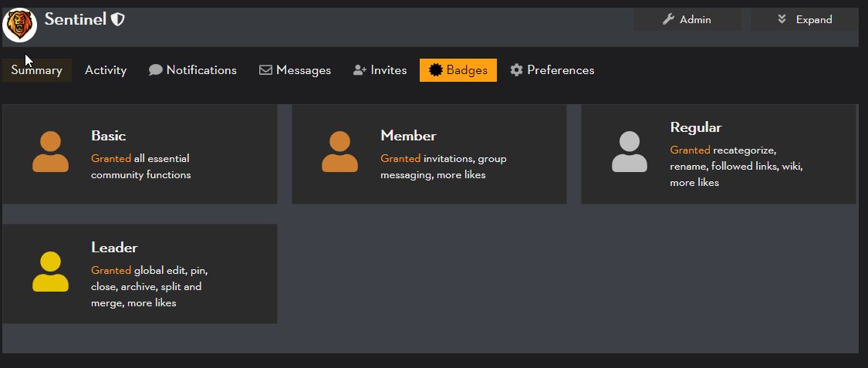Click the wrench icon in Admin
This screenshot has width=868, height=368.
point(668,19)
